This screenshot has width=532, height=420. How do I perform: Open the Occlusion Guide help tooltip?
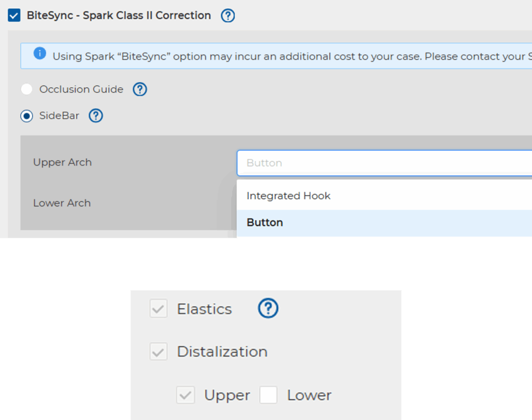coord(140,89)
